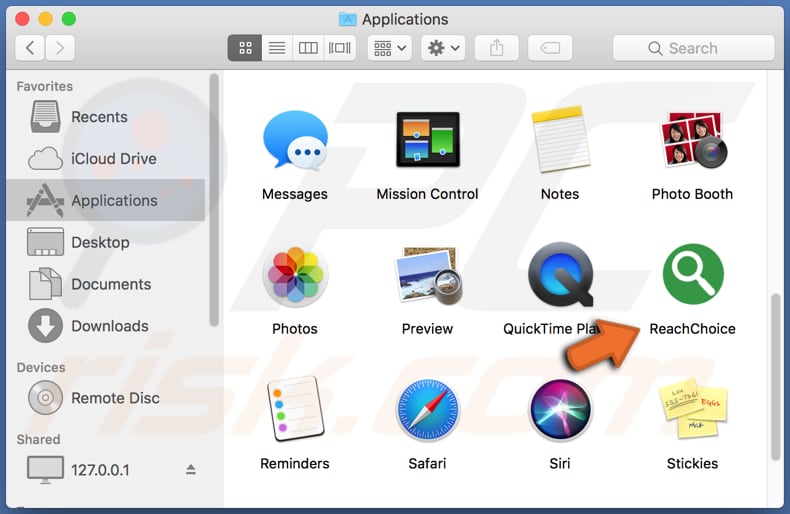This screenshot has width=790, height=514.
Task: Zoom the window with green button
Action: (69, 19)
